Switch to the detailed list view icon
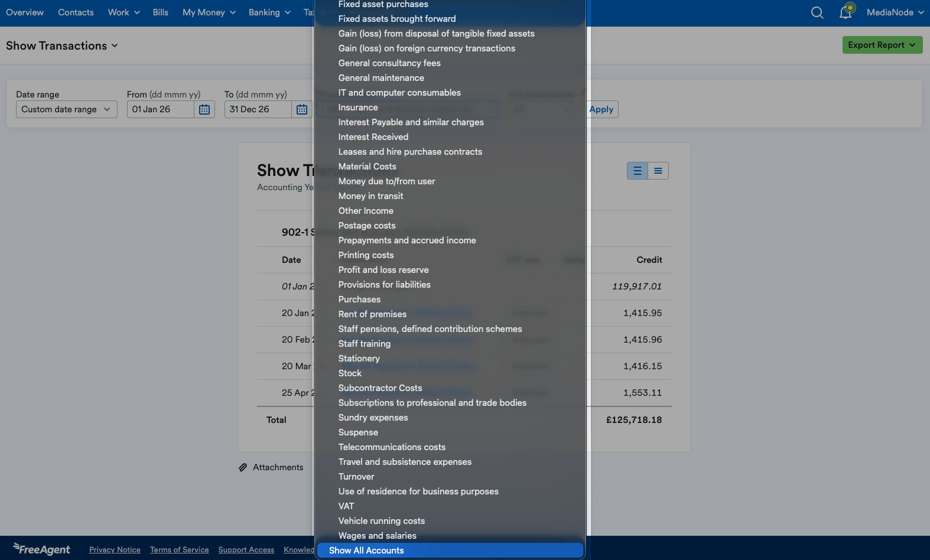Image resolution: width=930 pixels, height=560 pixels. pyautogui.click(x=638, y=171)
